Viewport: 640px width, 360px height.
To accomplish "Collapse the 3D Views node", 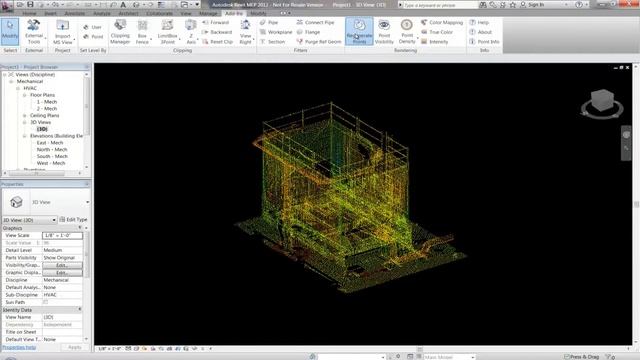I will pyautogui.click(x=24, y=122).
